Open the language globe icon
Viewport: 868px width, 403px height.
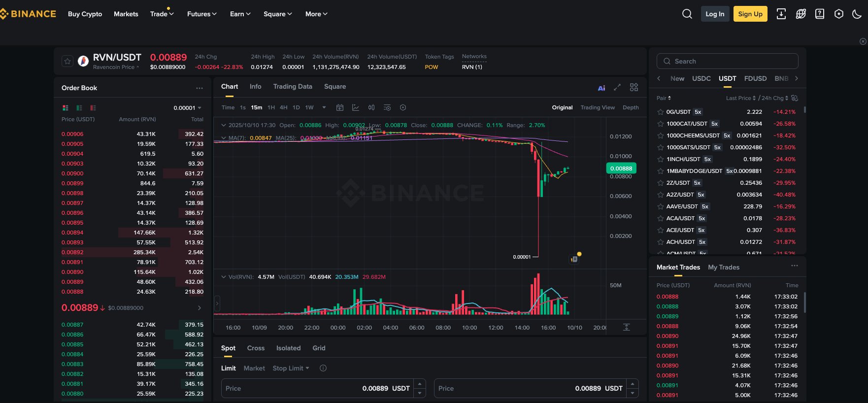801,14
